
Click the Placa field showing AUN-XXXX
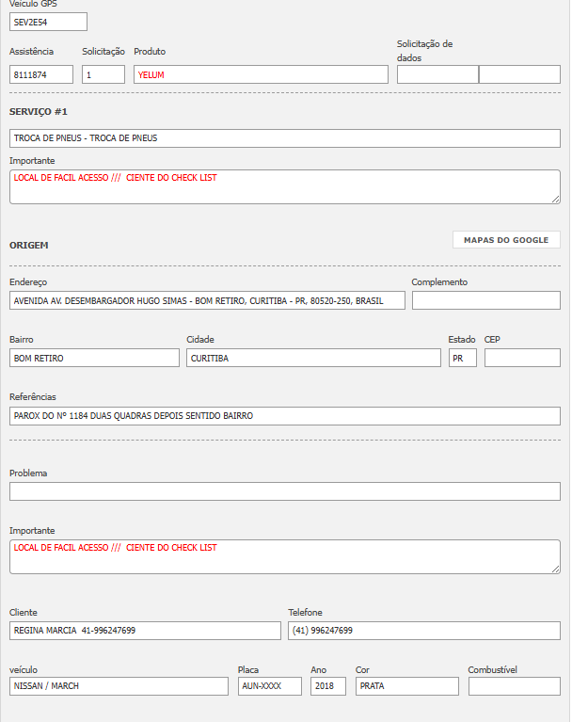(x=269, y=686)
